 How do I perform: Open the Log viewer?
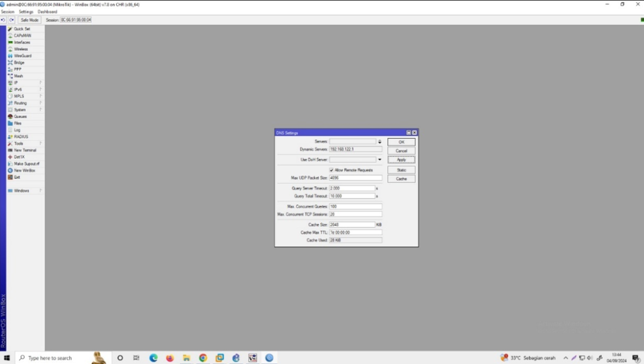(x=17, y=130)
